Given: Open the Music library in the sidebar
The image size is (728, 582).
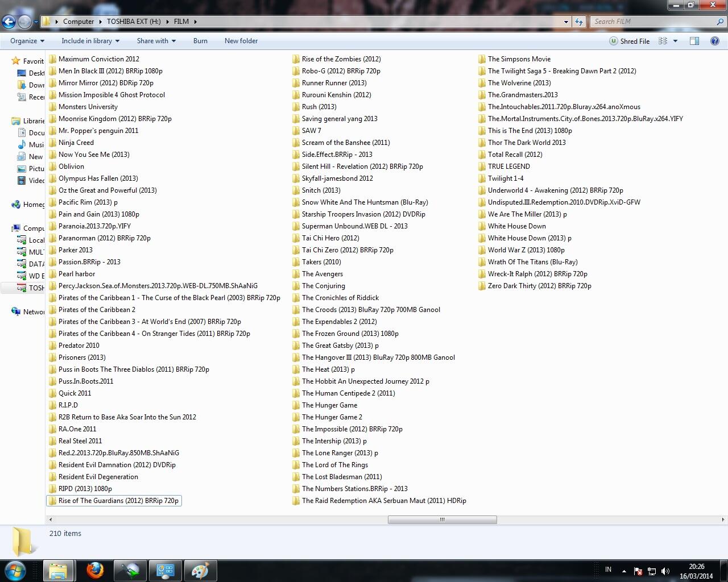Looking at the screenshot, I should coord(31,144).
